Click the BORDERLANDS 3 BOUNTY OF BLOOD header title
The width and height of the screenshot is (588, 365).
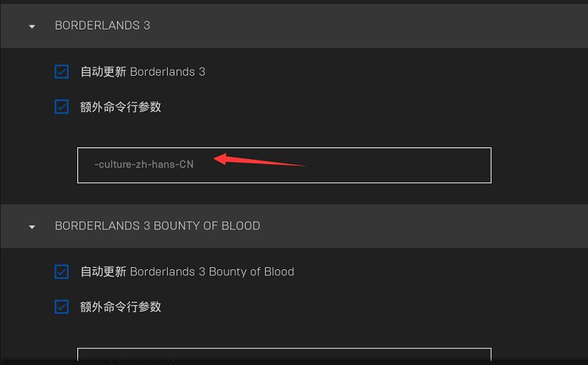click(157, 226)
